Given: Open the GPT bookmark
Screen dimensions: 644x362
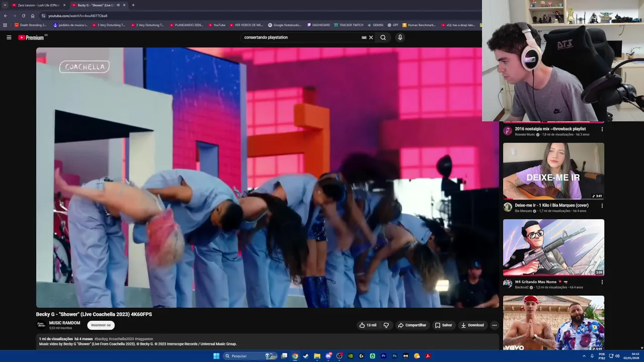Looking at the screenshot, I should pos(393,25).
